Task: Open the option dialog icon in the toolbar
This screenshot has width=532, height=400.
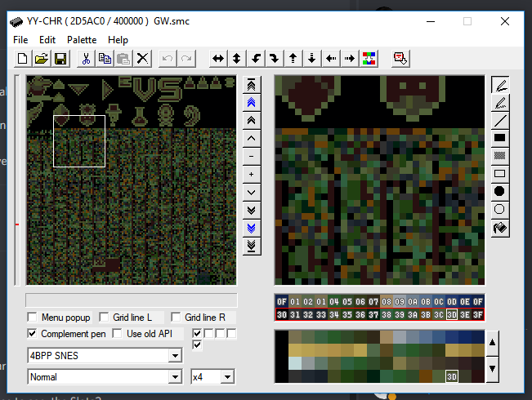Action: pyautogui.click(x=400, y=59)
